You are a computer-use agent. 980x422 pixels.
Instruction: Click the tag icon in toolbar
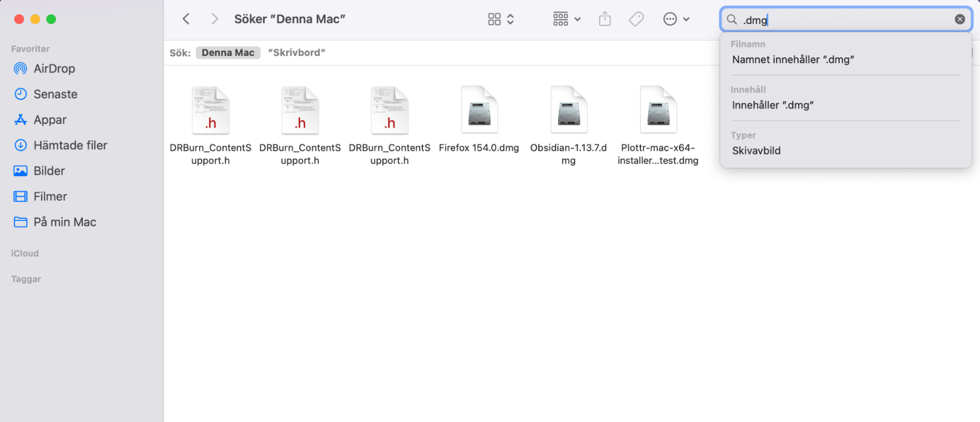coord(636,19)
